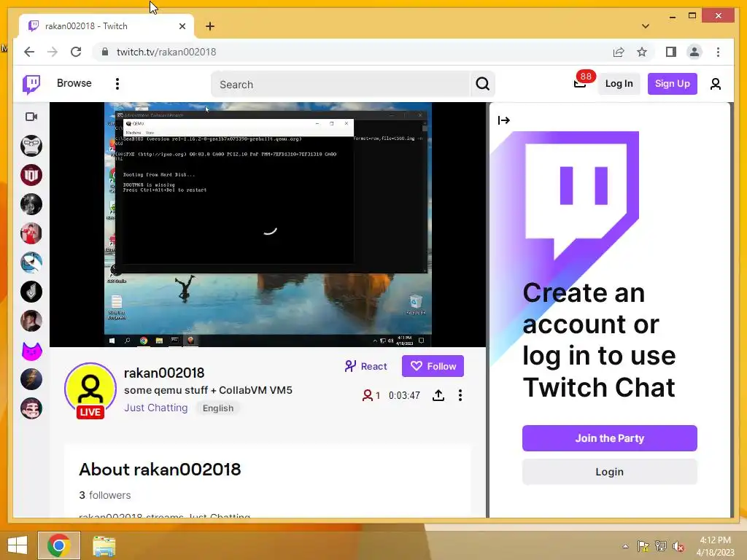The height and width of the screenshot is (560, 747).
Task: Open the first sidebar channel avatar with glasses
Action: coord(31,146)
